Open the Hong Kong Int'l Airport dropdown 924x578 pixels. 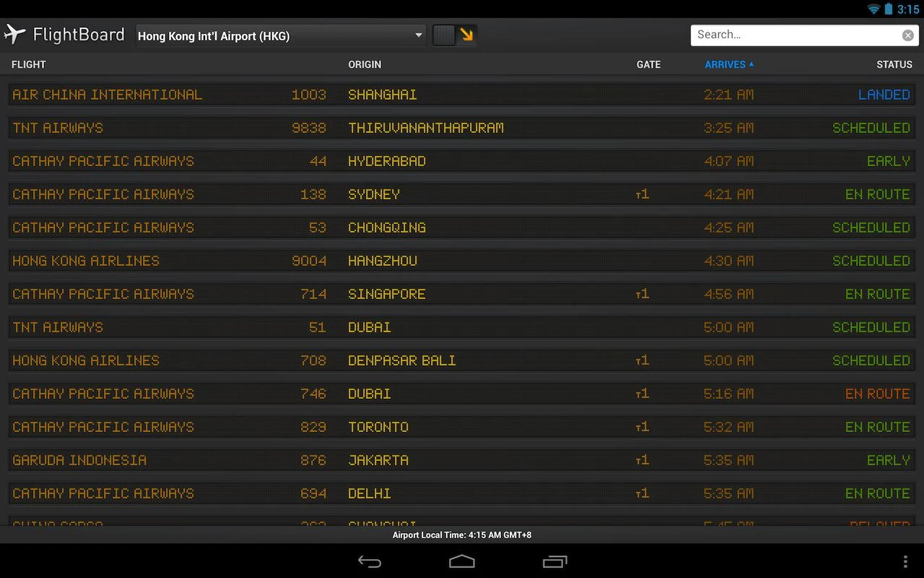pyautogui.click(x=281, y=35)
